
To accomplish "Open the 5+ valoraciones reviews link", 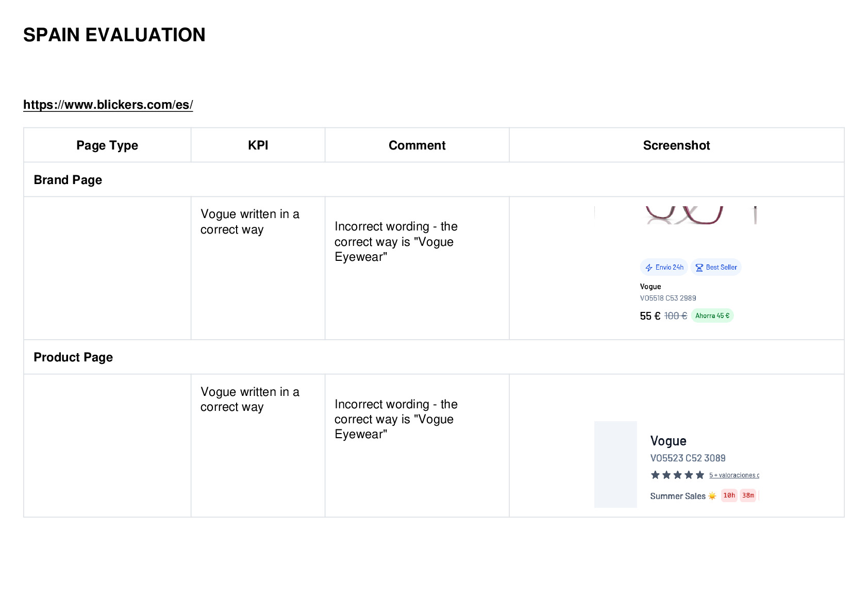I will pos(734,475).
